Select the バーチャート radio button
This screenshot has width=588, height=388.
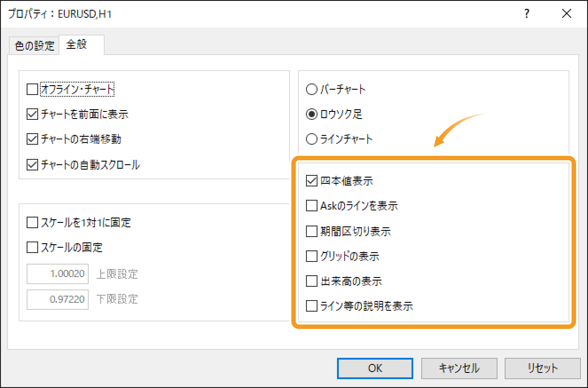click(312, 90)
